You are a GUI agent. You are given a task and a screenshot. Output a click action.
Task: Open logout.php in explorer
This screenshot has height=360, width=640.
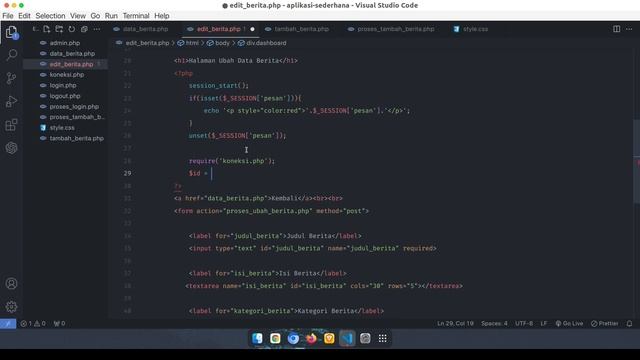coord(65,96)
